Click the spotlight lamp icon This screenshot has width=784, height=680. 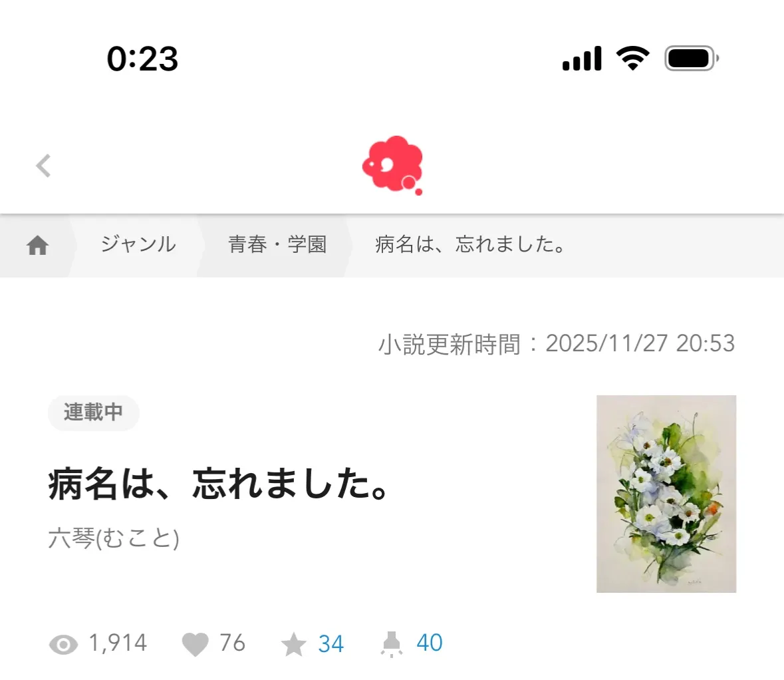click(x=392, y=644)
